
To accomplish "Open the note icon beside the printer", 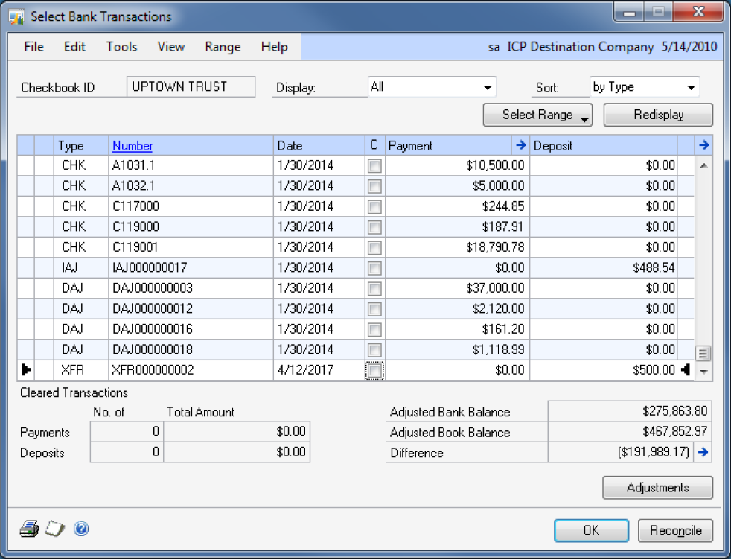I will click(x=55, y=529).
